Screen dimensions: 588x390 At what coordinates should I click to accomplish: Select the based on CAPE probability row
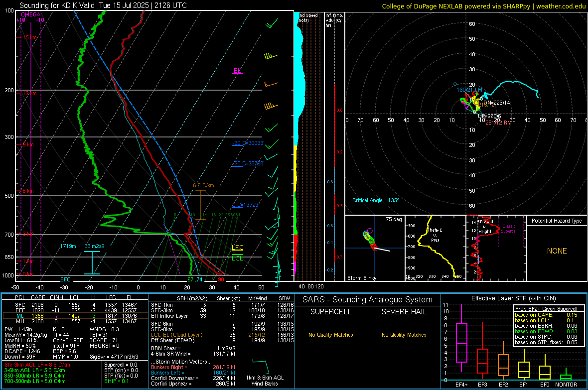click(x=546, y=315)
